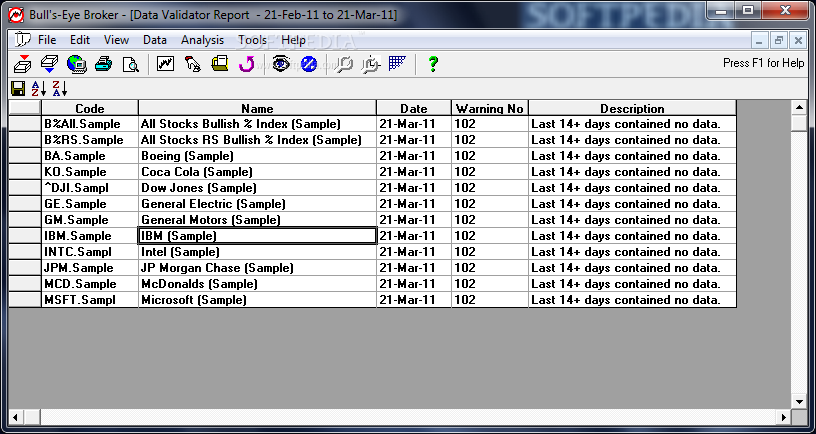Sort ascending with the A-Z icon
Screen dimensions: 816x434
click(x=39, y=88)
